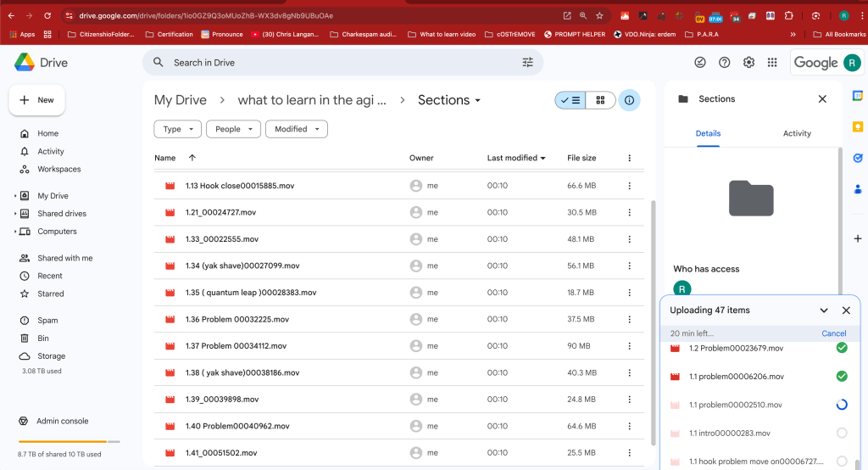Click the file list vertical scrollbar

[654, 322]
